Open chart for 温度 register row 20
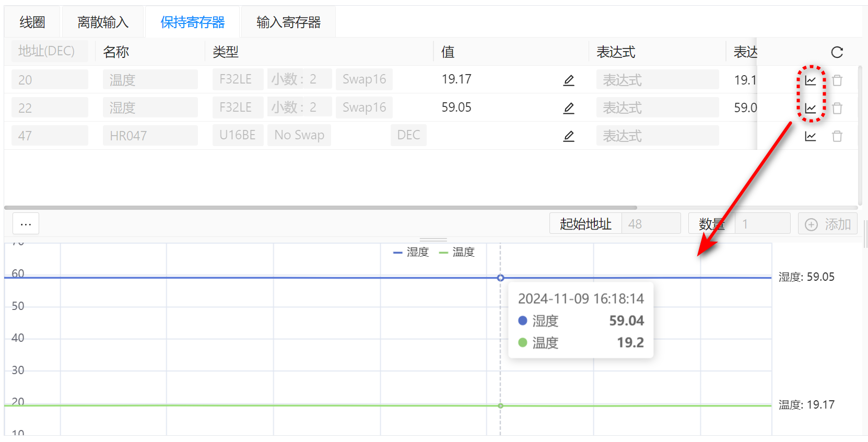Screen dimensions: 868x442 click(x=810, y=80)
